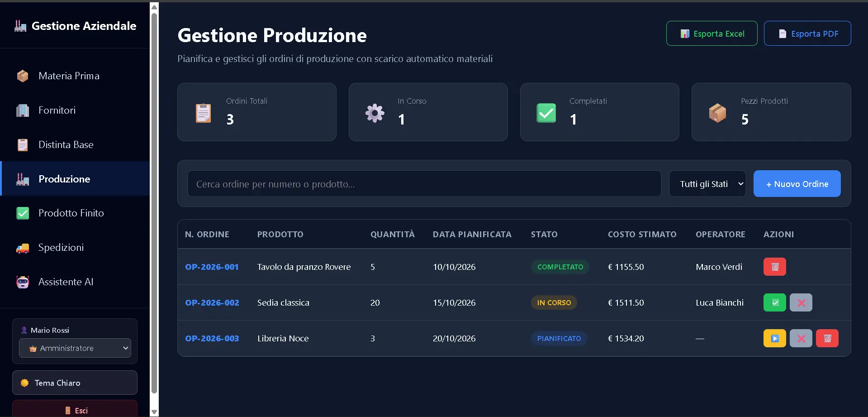Click the Gestione Aziendale factory logo icon
Screen dimensions: 868x417
pos(20,26)
